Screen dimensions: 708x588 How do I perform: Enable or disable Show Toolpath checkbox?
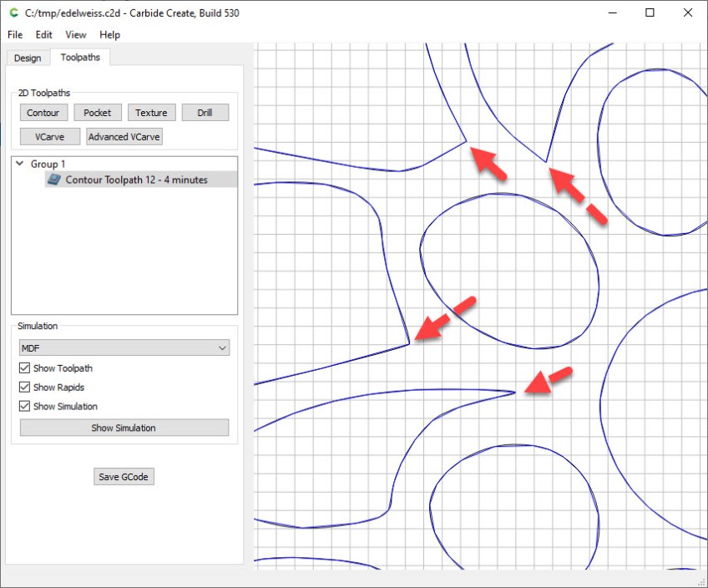click(24, 368)
